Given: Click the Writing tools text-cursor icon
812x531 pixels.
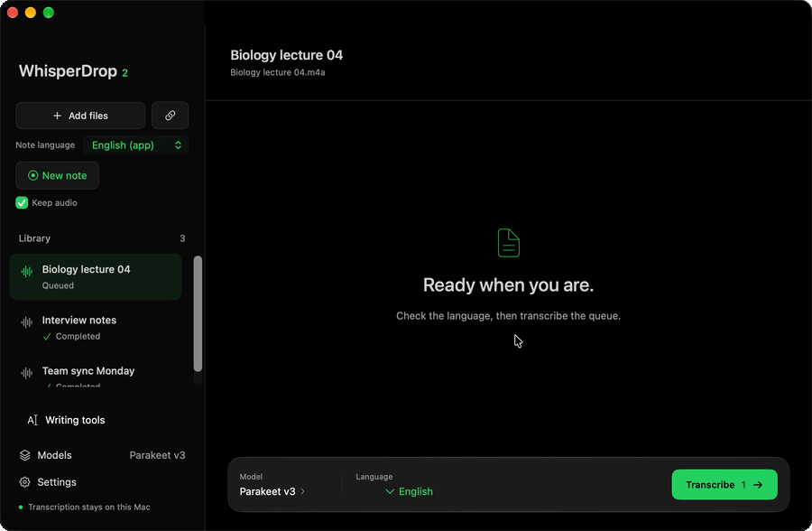Looking at the screenshot, I should pos(32,420).
